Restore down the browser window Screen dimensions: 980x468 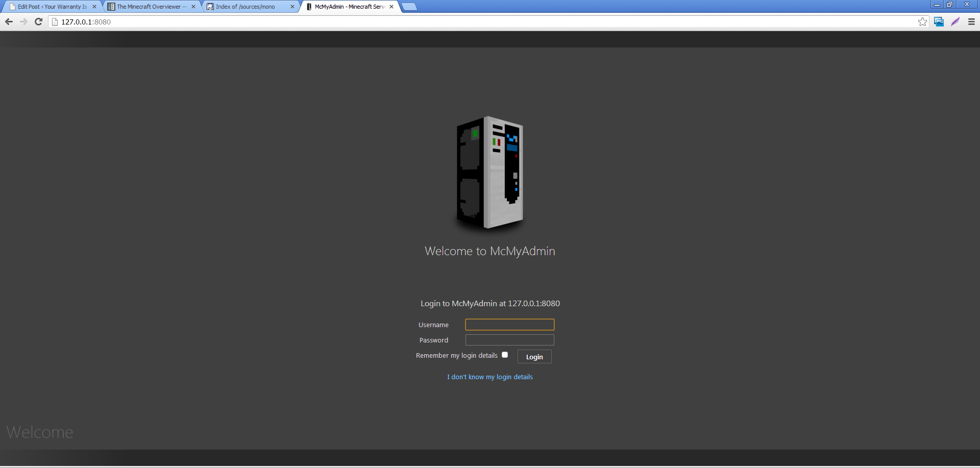click(949, 4)
